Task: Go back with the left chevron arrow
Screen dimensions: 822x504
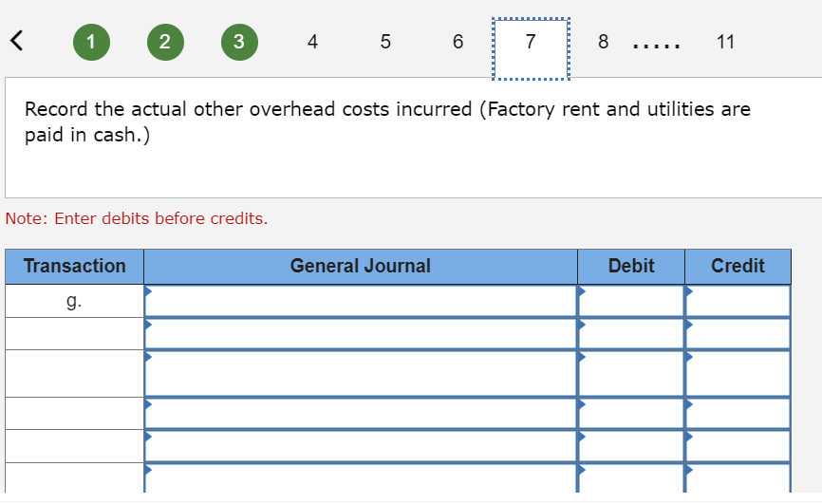Action: (17, 41)
